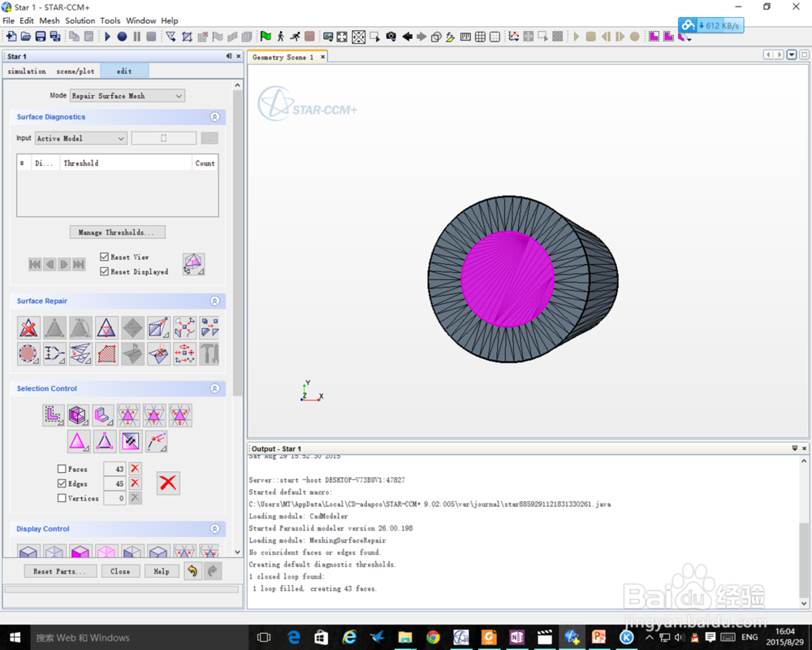Open the Solution menu

pos(80,21)
